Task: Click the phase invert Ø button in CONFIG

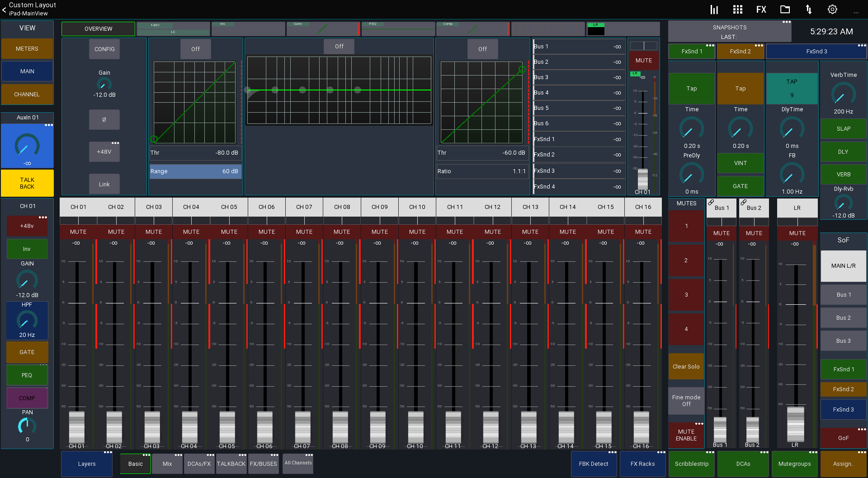Action: tap(104, 119)
